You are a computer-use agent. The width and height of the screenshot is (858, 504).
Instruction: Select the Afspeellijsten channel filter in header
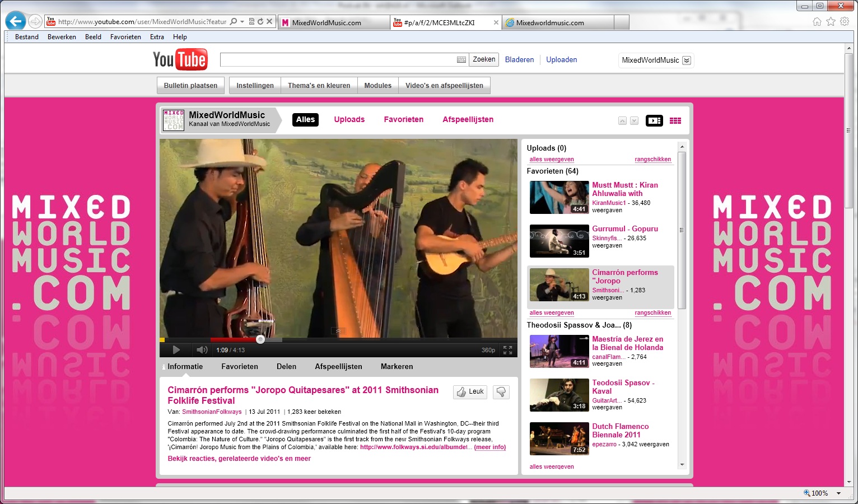click(468, 119)
